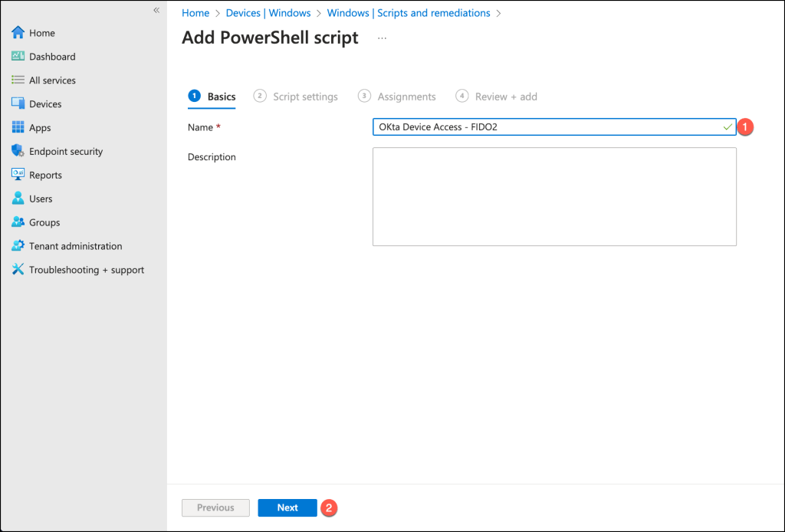Screen dimensions: 785x532
Task: Collapse the left navigation sidebar
Action: tap(156, 10)
